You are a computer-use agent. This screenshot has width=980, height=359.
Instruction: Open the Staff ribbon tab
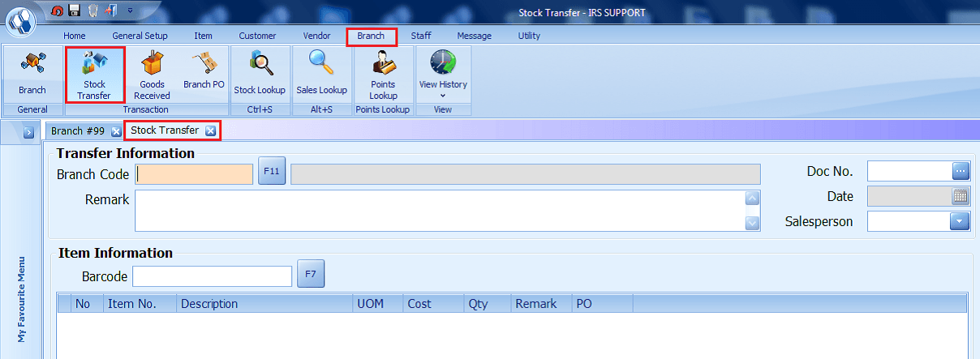421,36
